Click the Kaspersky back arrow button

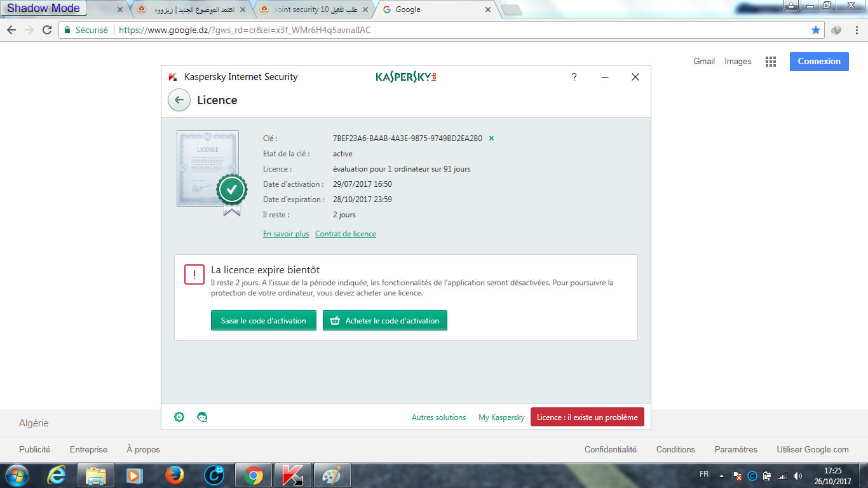coord(179,100)
